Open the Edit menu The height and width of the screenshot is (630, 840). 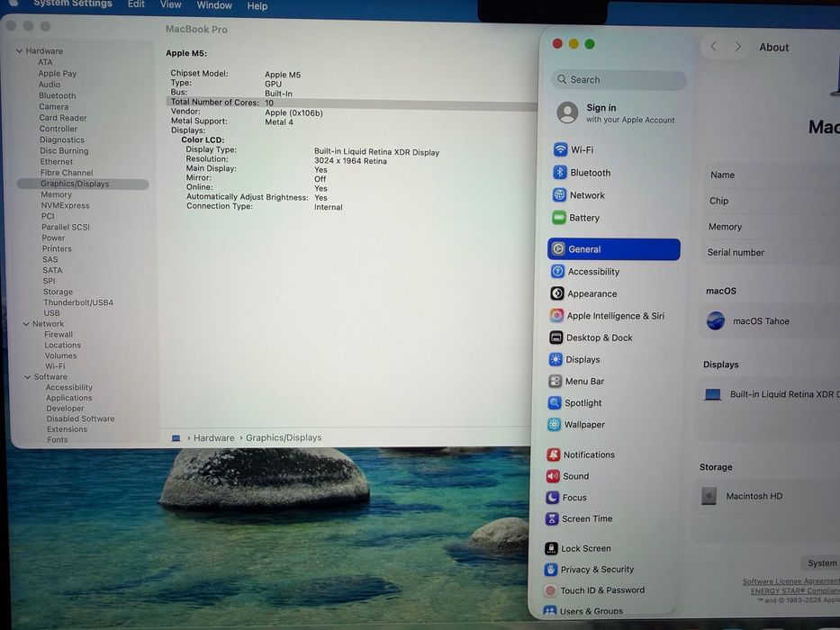[x=136, y=4]
